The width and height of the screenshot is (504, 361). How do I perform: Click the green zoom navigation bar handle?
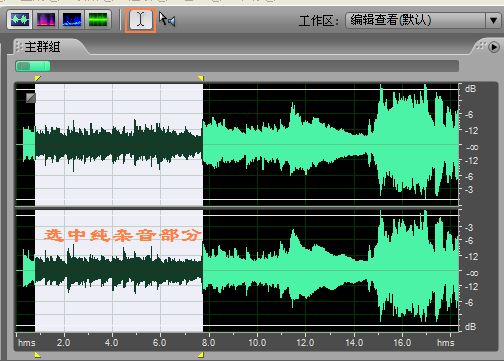(33, 66)
